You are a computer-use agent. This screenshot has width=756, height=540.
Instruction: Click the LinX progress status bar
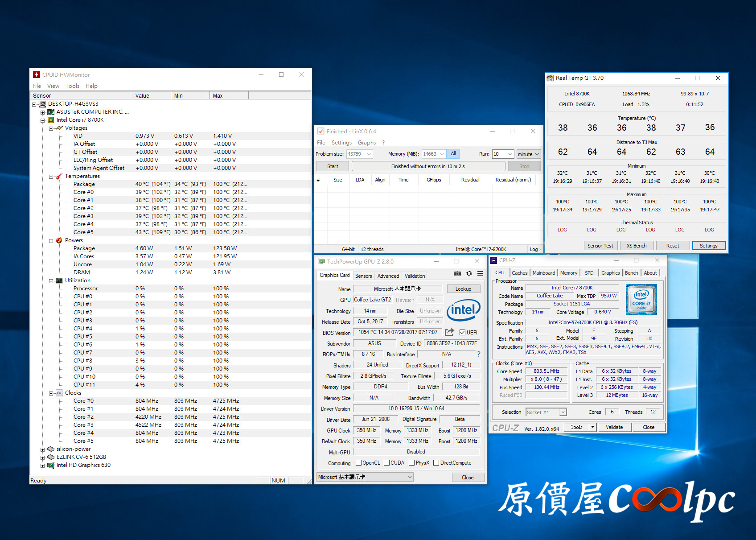point(428,166)
